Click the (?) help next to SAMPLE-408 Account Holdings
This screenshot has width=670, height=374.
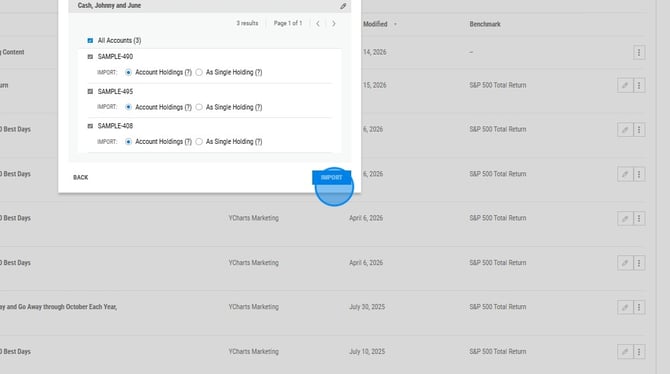[188, 141]
